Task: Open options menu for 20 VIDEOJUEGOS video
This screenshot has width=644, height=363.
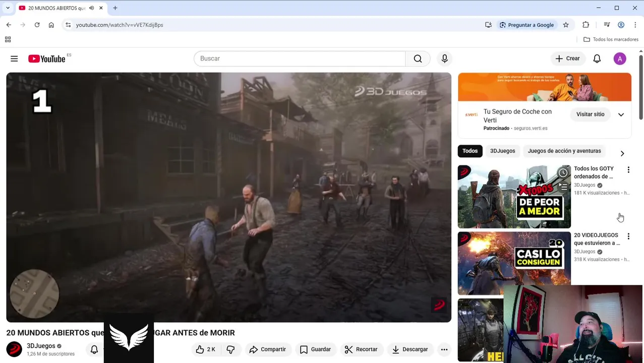Action: [x=628, y=236]
